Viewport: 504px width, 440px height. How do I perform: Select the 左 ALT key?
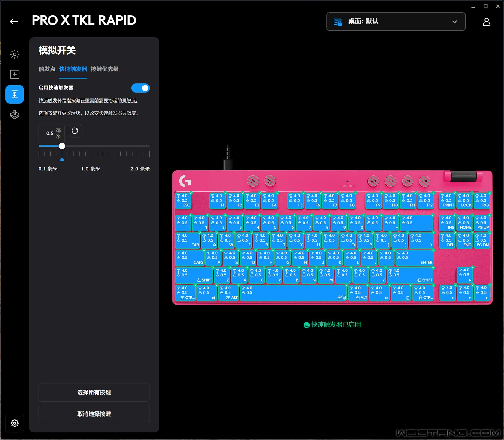coord(229,293)
